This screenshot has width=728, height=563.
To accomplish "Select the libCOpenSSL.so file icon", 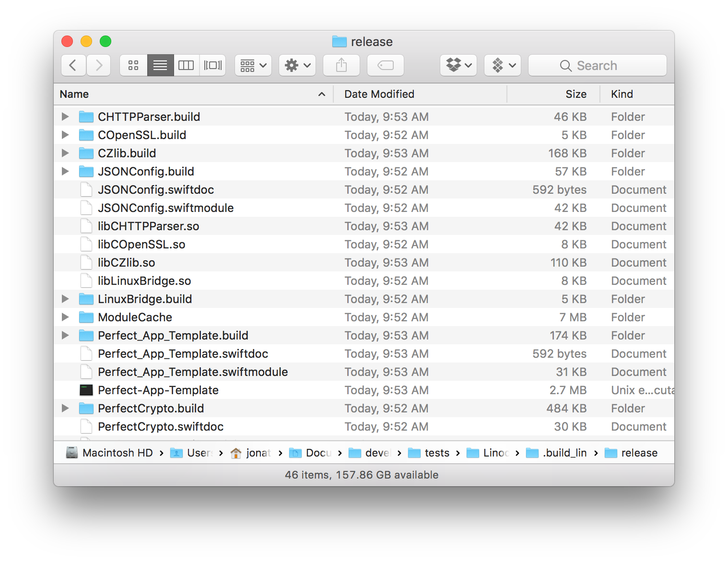I will 86,244.
